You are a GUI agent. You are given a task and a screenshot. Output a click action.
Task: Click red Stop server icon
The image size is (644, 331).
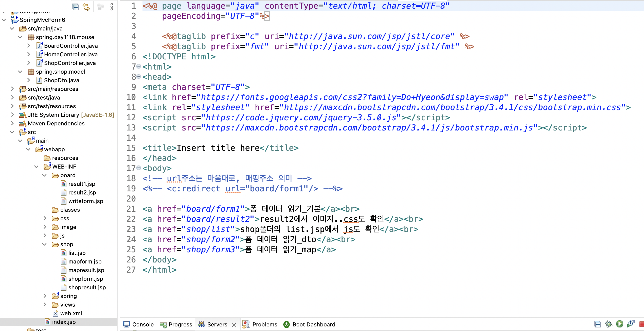tap(641, 324)
